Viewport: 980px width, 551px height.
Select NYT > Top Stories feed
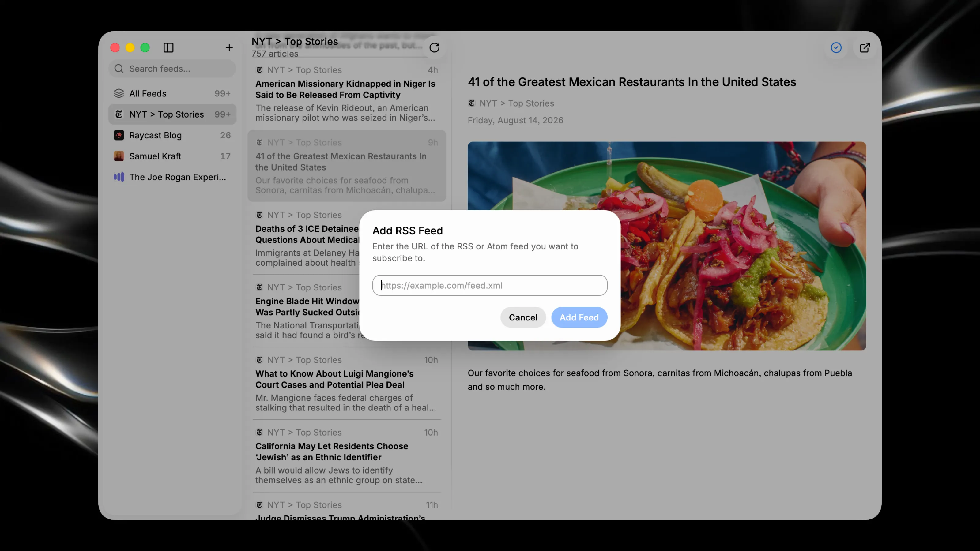point(172,114)
